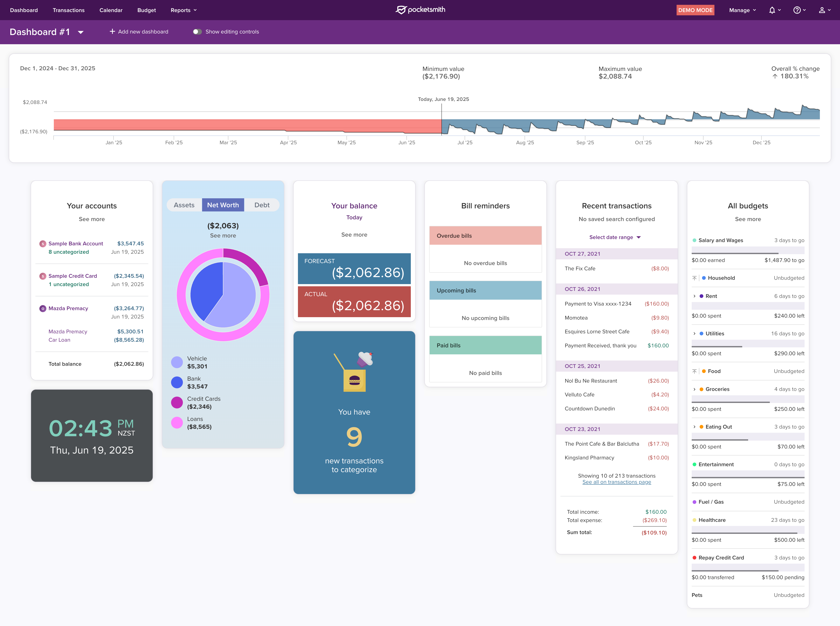Toggle Show editing controls switch

[197, 32]
